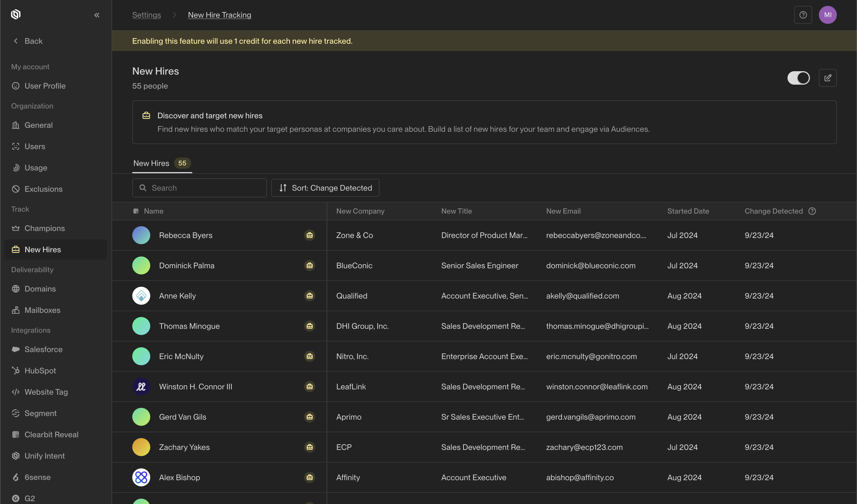The width and height of the screenshot is (857, 504).
Task: Open the Sort: Change Detected dropdown
Action: pos(325,188)
